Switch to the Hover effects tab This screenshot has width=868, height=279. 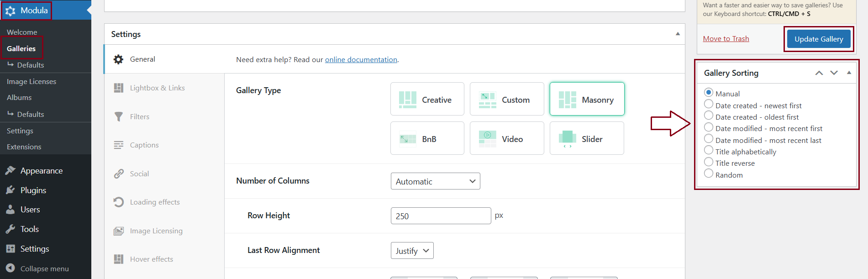click(x=151, y=259)
